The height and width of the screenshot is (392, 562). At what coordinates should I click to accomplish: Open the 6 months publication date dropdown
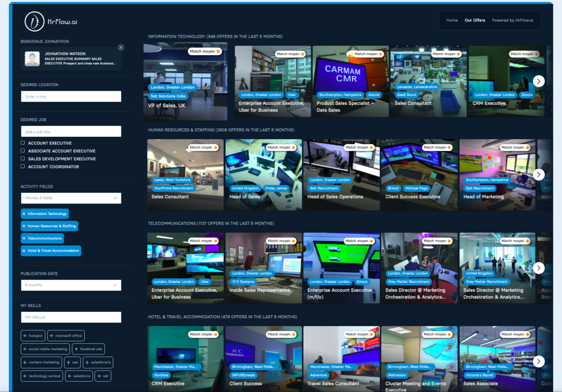[71, 285]
